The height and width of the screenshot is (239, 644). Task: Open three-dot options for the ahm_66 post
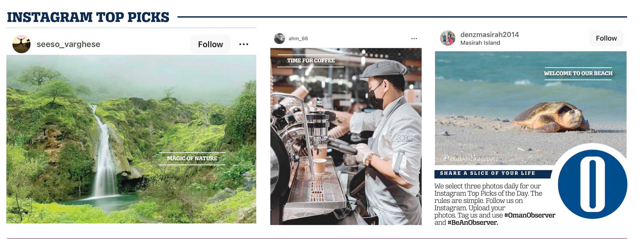pyautogui.click(x=414, y=38)
